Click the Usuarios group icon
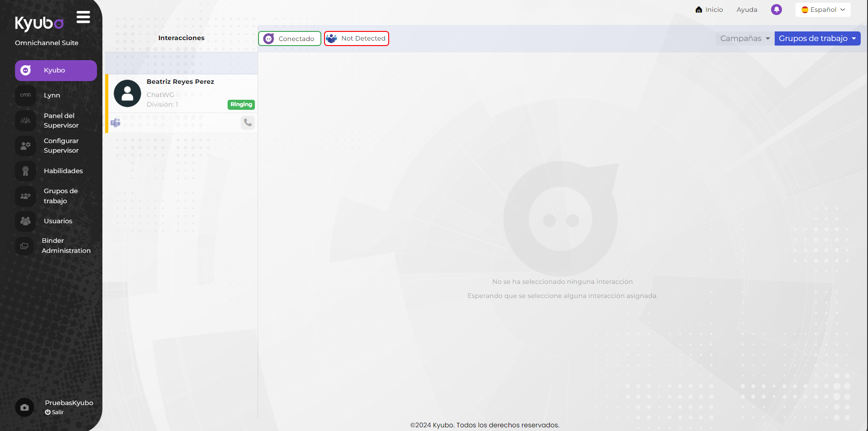The height and width of the screenshot is (431, 868). 25,221
